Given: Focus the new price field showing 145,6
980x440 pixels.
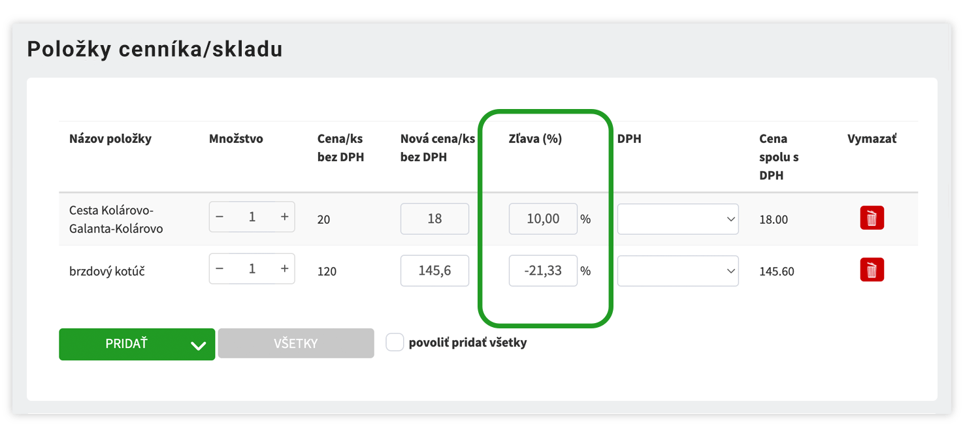Looking at the screenshot, I should coord(434,270).
